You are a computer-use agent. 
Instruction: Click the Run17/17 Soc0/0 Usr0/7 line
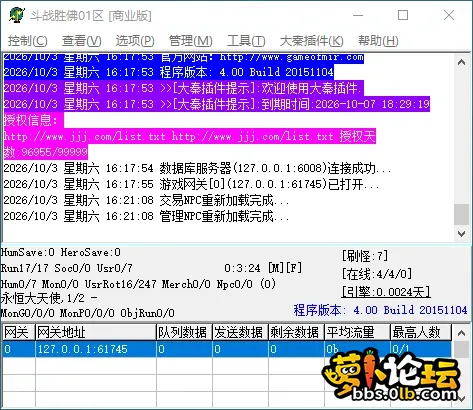67,268
